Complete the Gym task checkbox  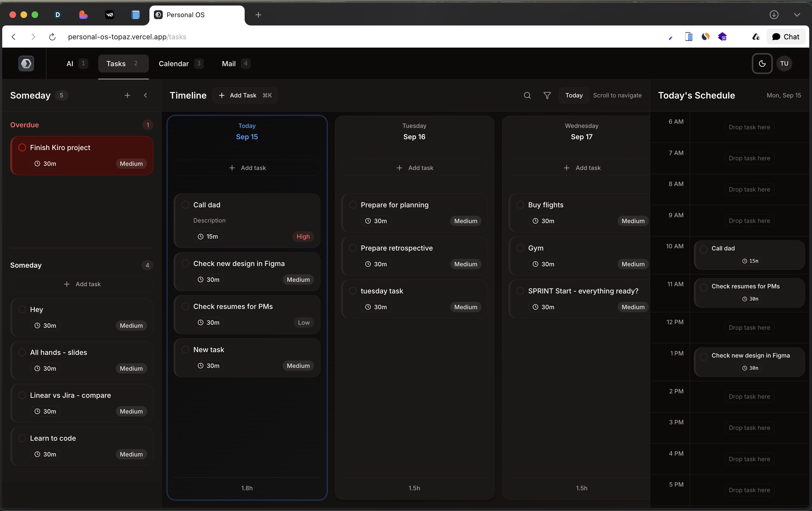pyautogui.click(x=520, y=248)
